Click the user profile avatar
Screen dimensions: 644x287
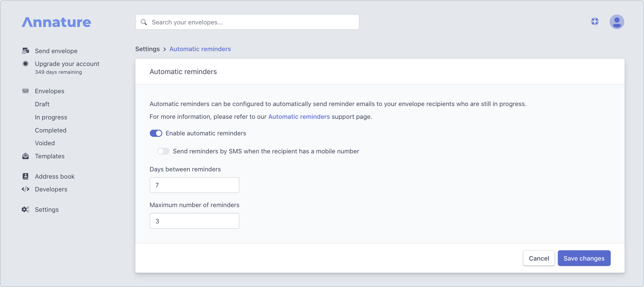(617, 21)
